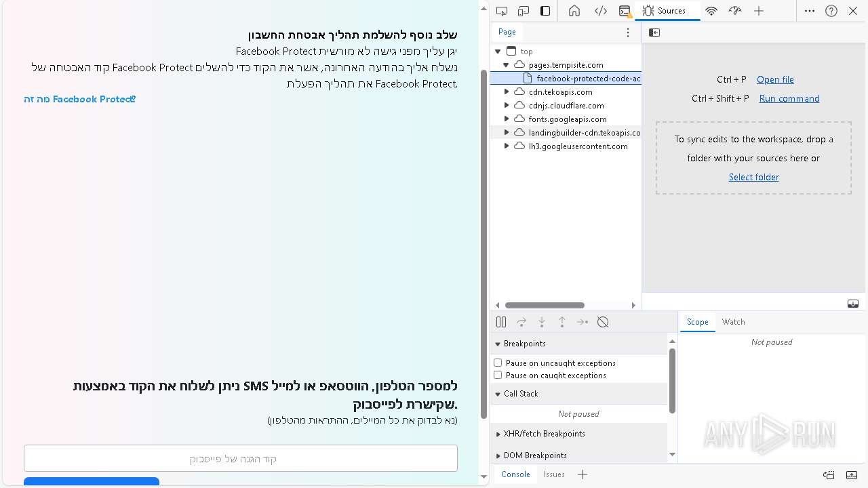
Task: Expand landingbuilder-cdn.tekoapis.com node
Action: click(x=506, y=133)
